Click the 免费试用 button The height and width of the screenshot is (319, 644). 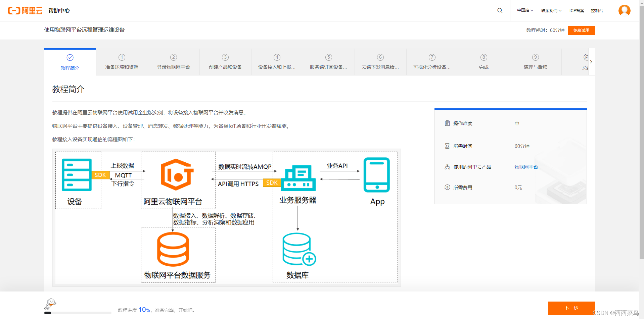point(581,31)
